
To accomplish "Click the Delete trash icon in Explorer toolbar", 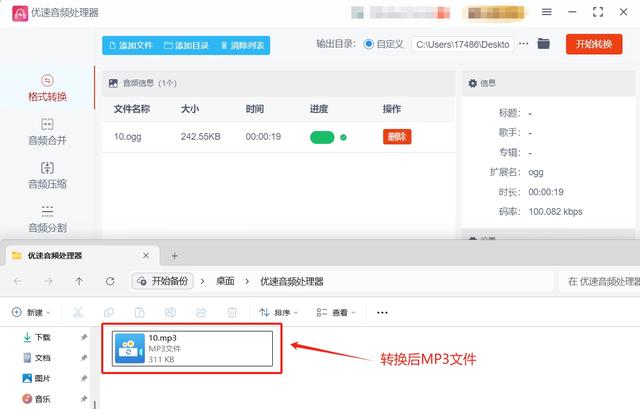I will pyautogui.click(x=232, y=313).
